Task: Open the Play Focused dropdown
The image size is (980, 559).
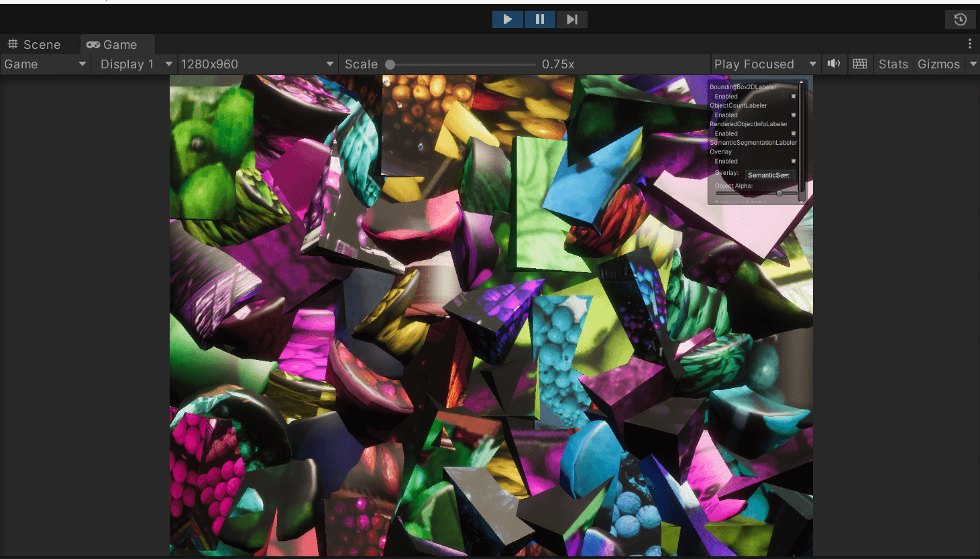Action: [765, 64]
